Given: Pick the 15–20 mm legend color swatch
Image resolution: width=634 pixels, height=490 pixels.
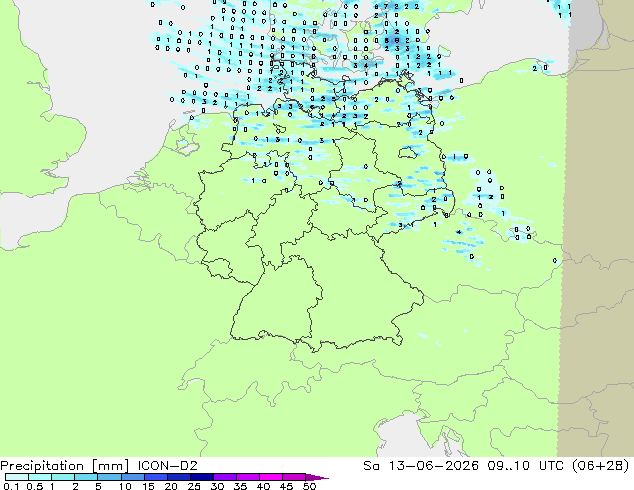Looking at the screenshot, I should tap(155, 477).
